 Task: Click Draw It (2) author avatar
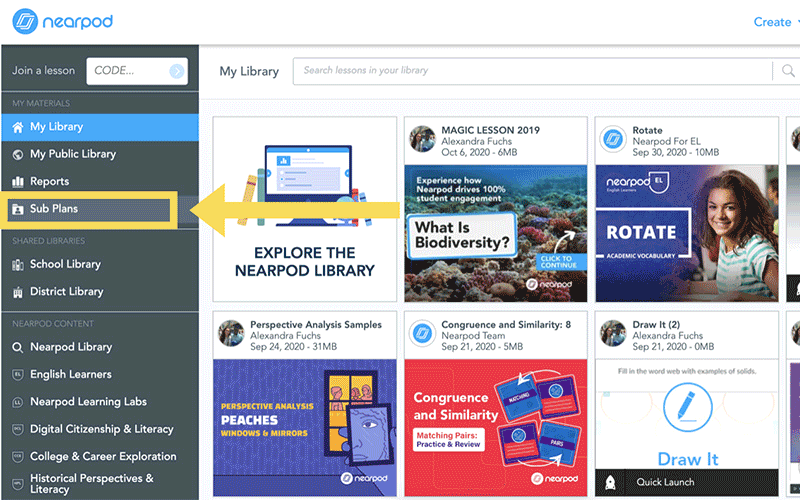click(x=613, y=333)
